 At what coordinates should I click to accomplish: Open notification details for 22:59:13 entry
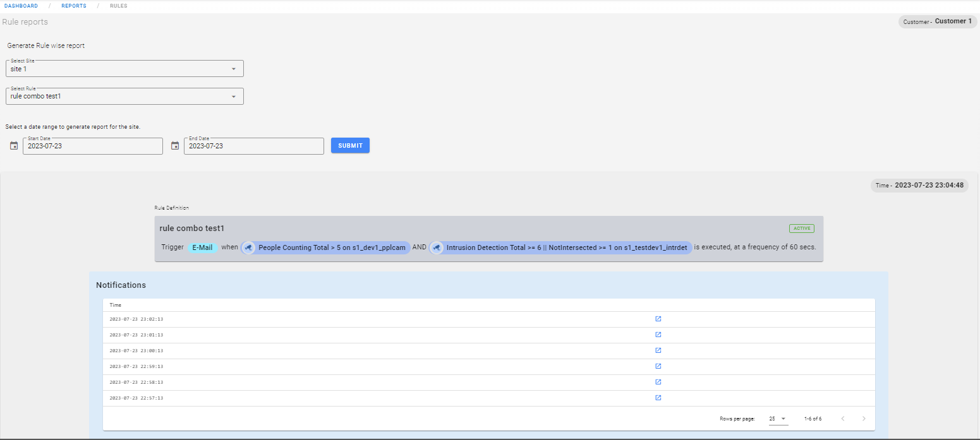coord(658,366)
